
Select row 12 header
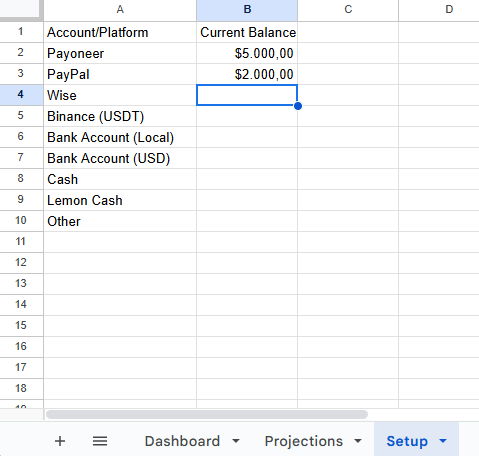coord(21,263)
